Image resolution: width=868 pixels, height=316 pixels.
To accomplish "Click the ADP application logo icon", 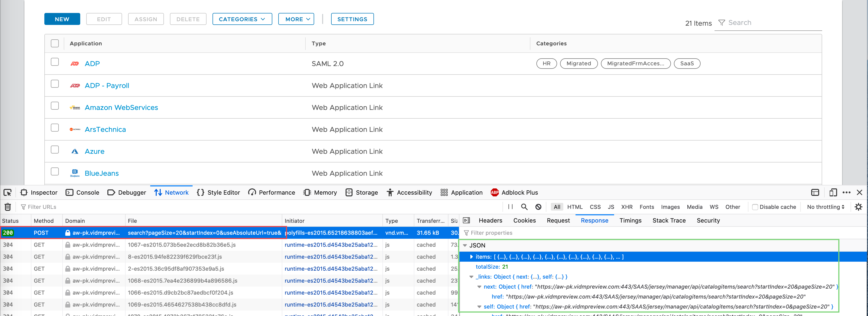I will pos(75,64).
